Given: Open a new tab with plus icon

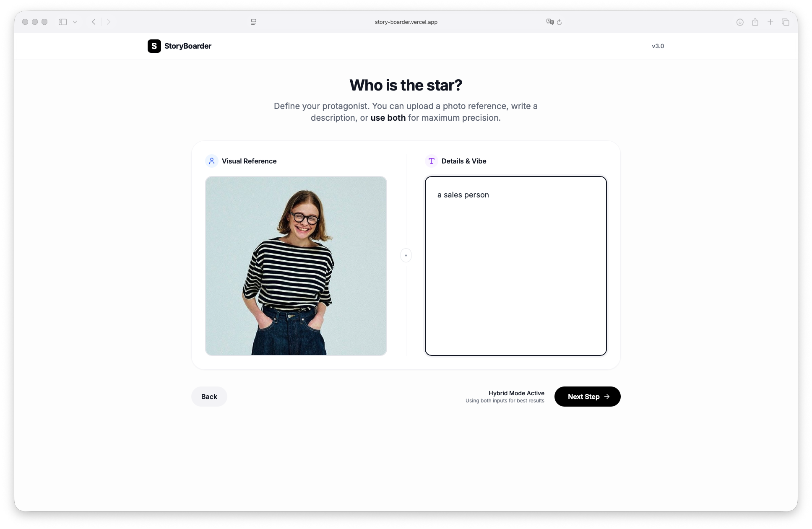Looking at the screenshot, I should [770, 22].
